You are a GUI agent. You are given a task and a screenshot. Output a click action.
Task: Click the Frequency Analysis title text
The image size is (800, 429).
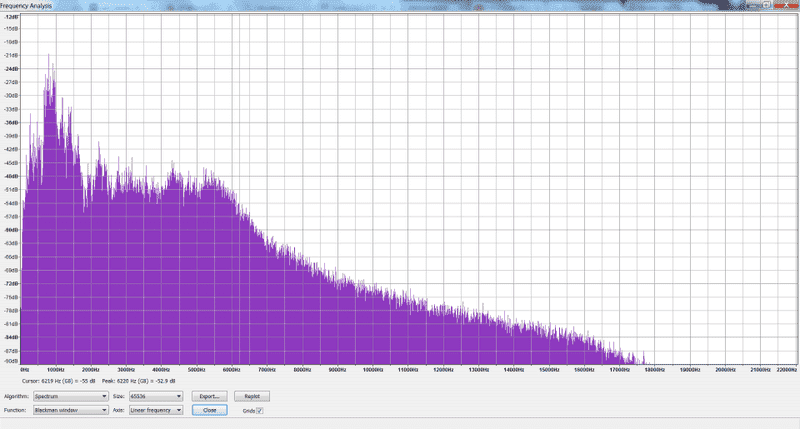click(28, 5)
